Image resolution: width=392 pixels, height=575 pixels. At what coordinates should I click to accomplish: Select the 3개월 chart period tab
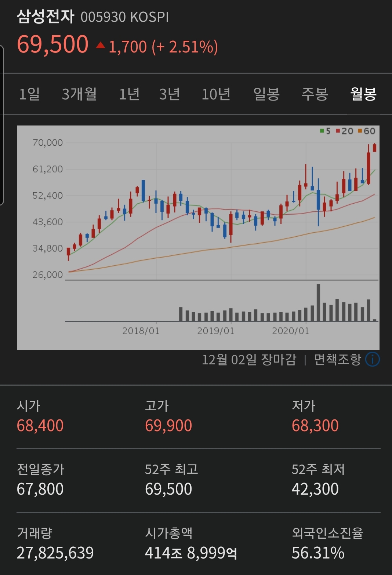pos(79,94)
